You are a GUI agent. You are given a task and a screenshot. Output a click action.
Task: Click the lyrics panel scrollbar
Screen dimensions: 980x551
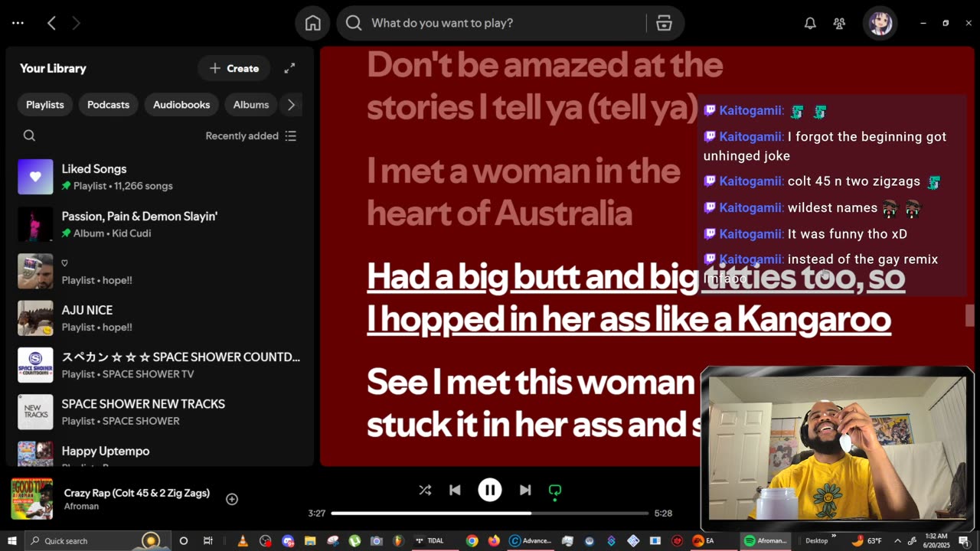coord(969,315)
